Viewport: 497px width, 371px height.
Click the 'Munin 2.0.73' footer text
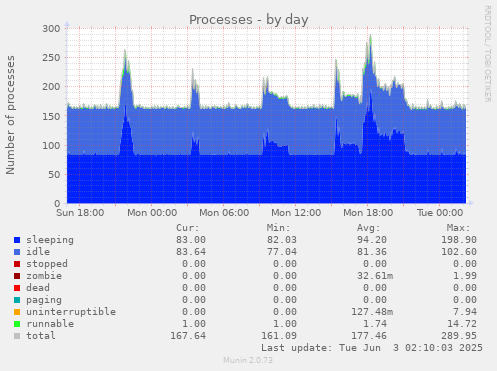point(248,360)
